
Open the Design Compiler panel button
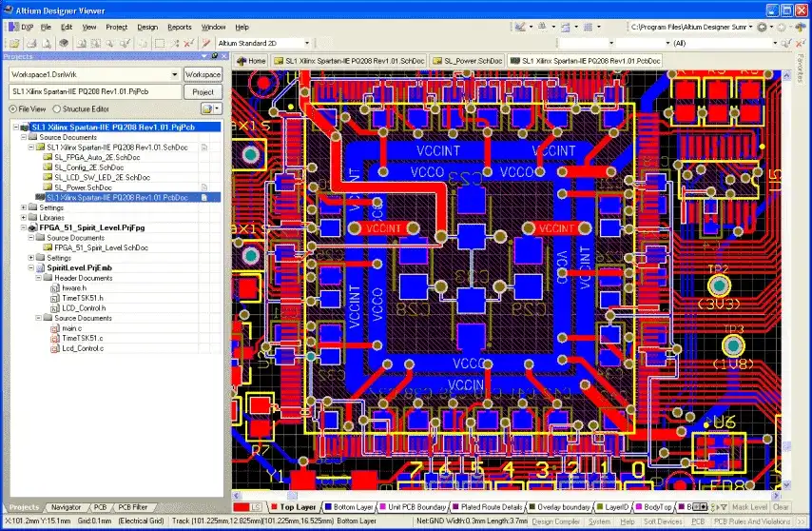pos(555,521)
